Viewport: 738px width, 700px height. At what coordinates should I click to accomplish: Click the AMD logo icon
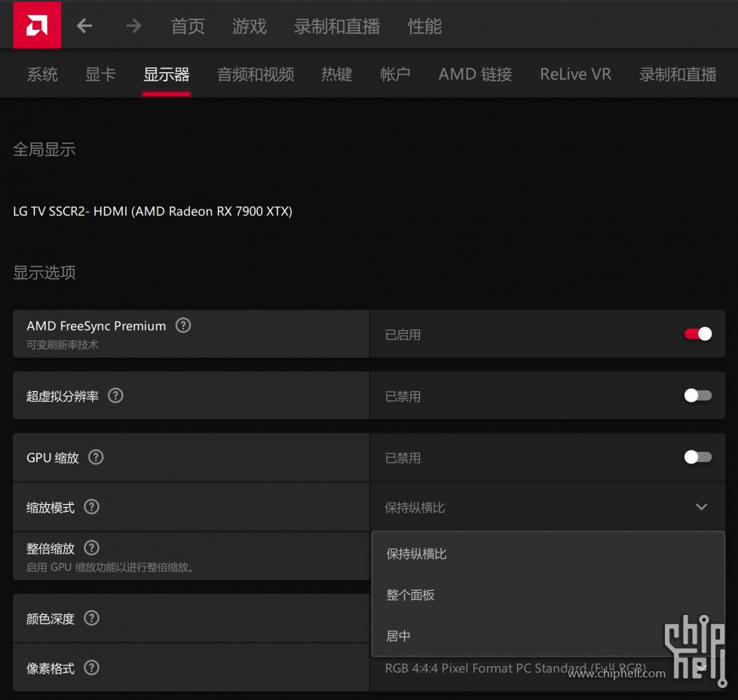pos(37,25)
